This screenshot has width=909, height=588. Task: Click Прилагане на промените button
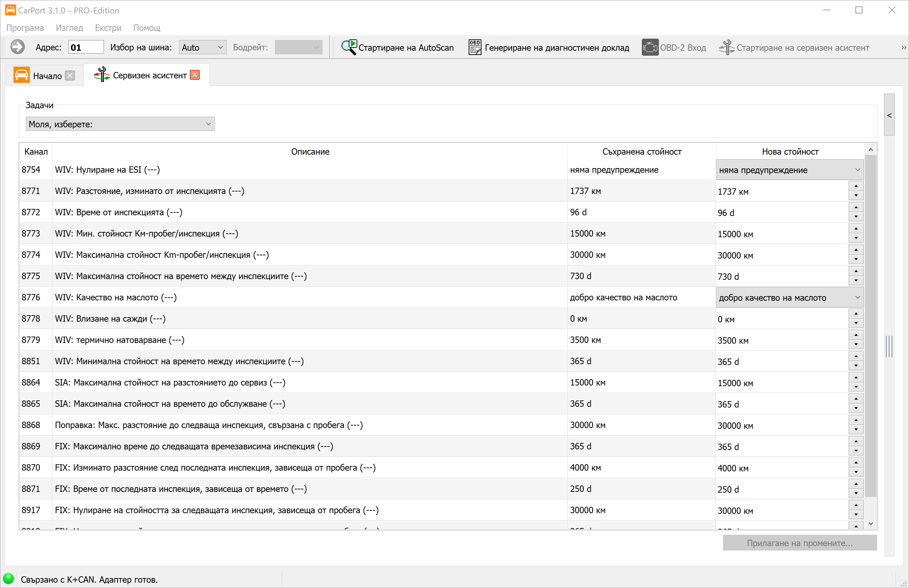click(799, 543)
